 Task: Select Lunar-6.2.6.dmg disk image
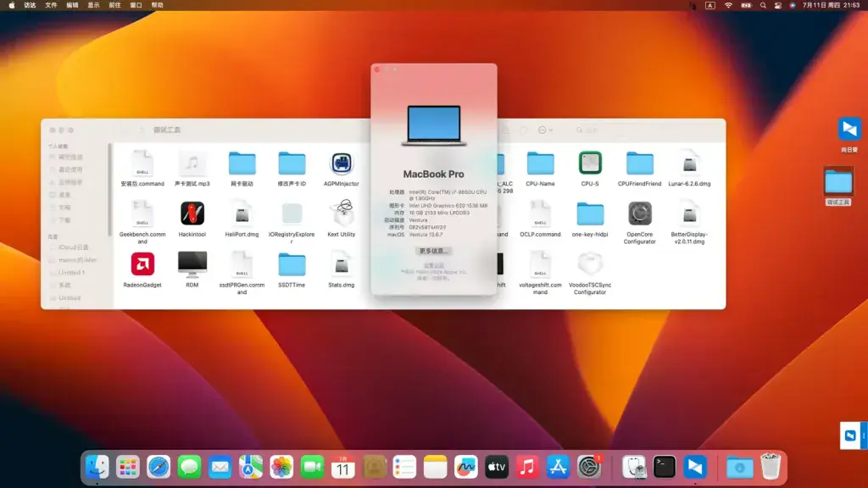[689, 164]
